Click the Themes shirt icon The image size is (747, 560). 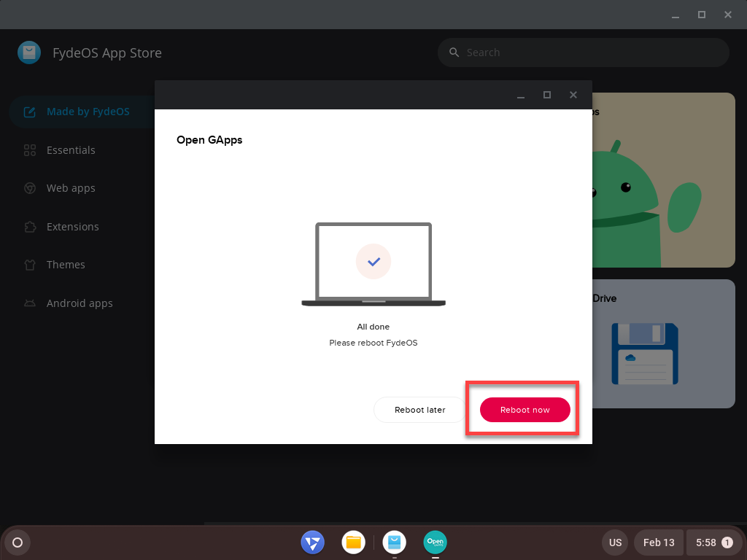click(x=29, y=265)
